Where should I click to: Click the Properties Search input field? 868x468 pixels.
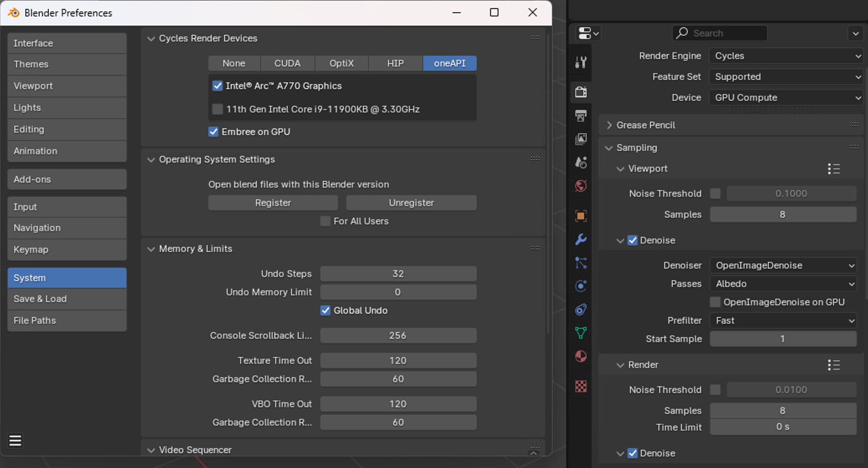click(x=720, y=33)
